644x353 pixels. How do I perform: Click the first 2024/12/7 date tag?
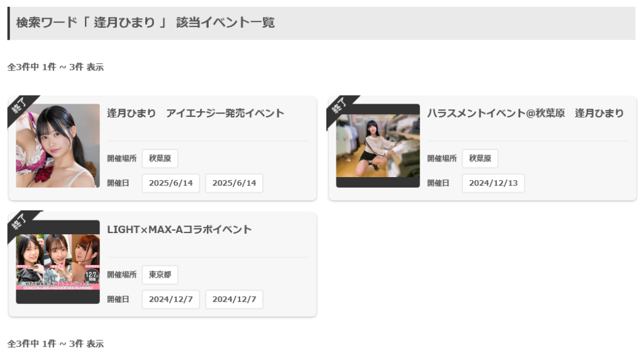(x=170, y=299)
